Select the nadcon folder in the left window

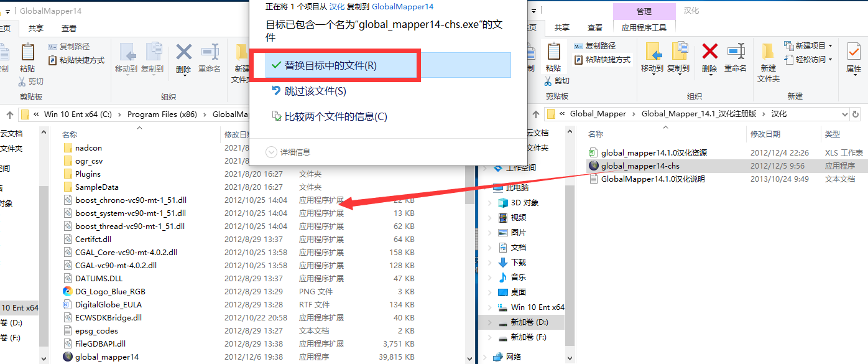point(88,148)
